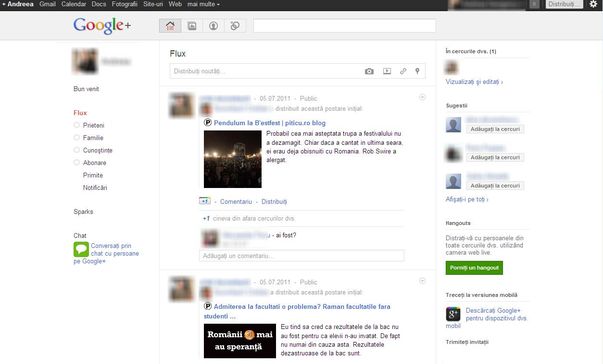Click the green chat bubble icon
The height and width of the screenshot is (364, 603).
click(81, 249)
